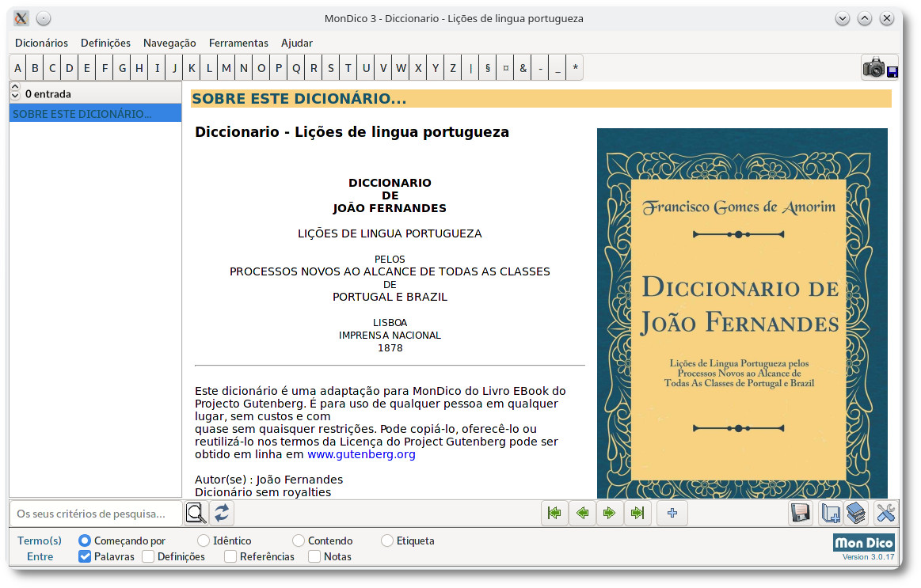Go to the first entry arrow
The height and width of the screenshot is (588, 921).
[554, 513]
